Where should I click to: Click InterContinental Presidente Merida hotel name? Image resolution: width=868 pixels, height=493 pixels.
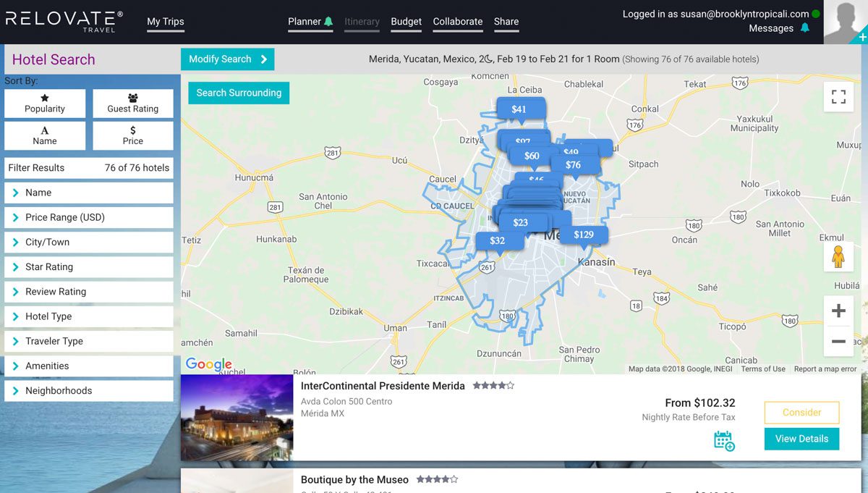point(383,386)
